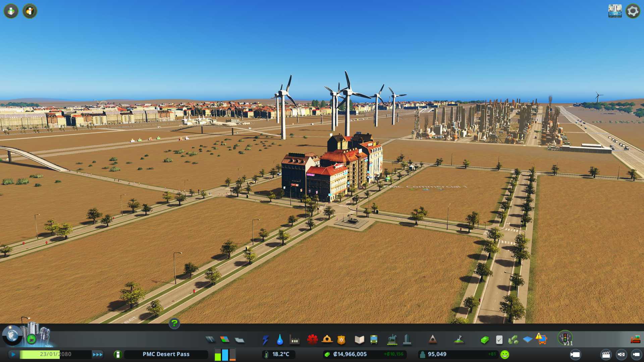Open the Healthcare services menu
The height and width of the screenshot is (362, 644).
click(x=312, y=340)
